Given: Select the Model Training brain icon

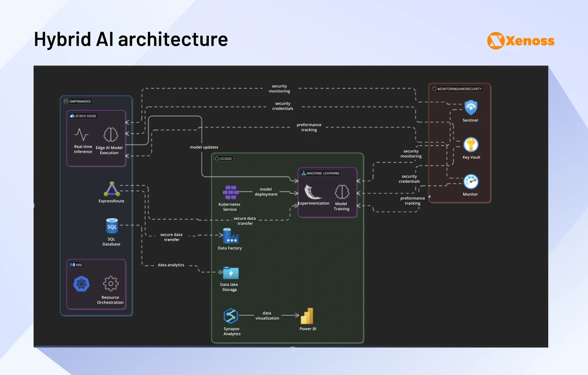Looking at the screenshot, I should click(x=341, y=191).
